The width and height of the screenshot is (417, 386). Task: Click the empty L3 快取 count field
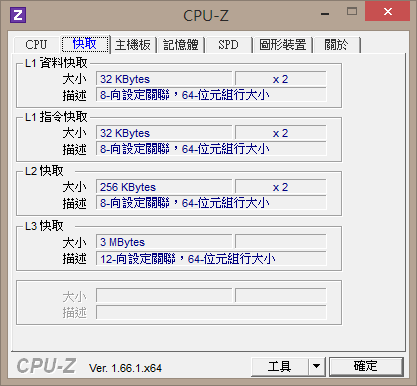pyautogui.click(x=280, y=242)
